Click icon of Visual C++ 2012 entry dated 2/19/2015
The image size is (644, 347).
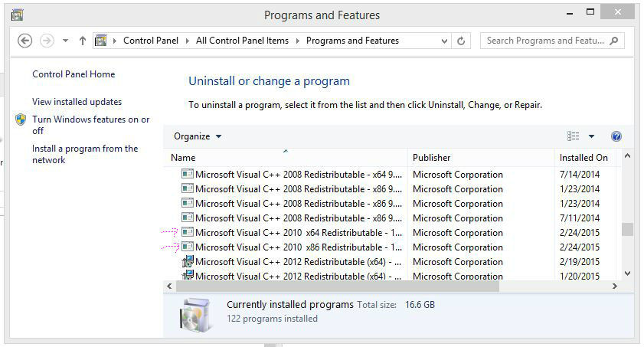(188, 261)
